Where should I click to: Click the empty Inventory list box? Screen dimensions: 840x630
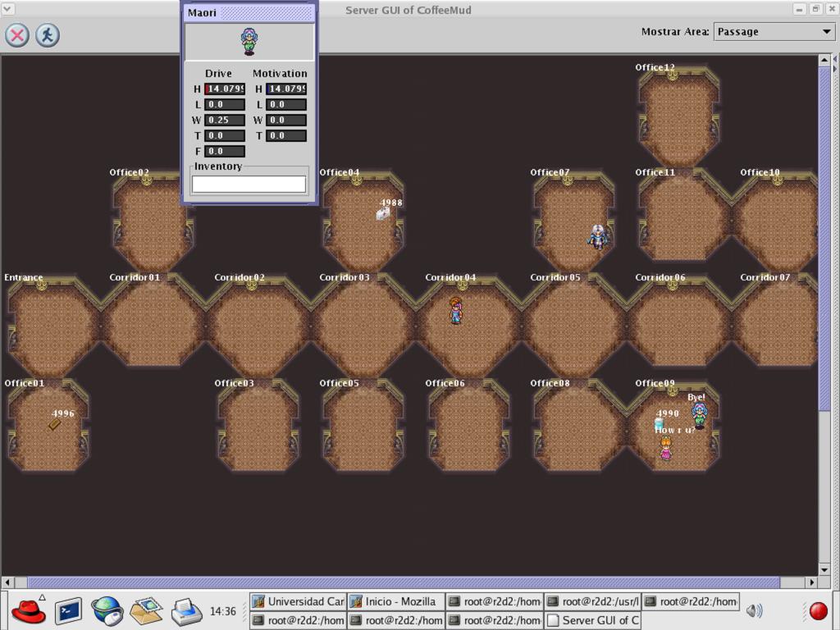(249, 185)
